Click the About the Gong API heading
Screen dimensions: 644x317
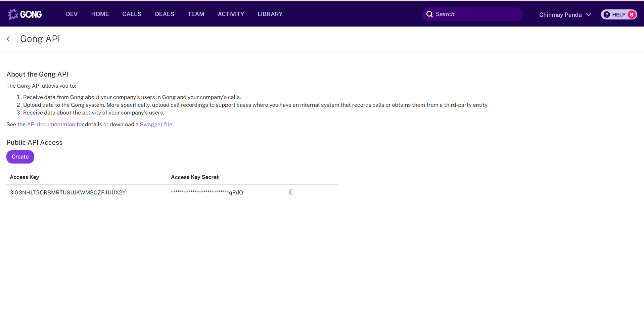coord(37,74)
